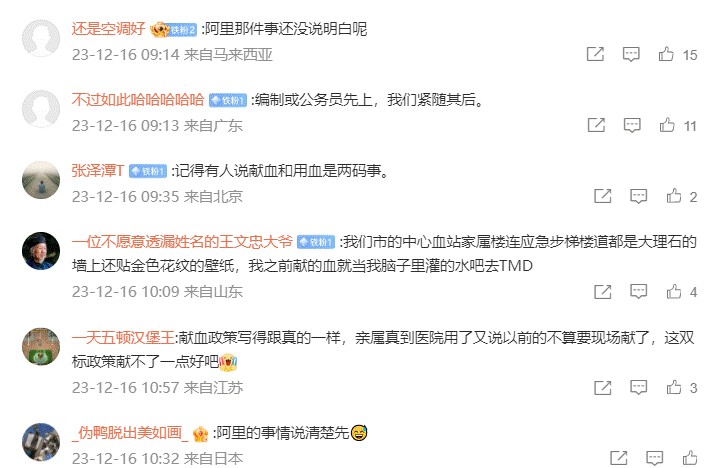Open 一位不愿意透漏姓名的王文忠大爷 username link

pyautogui.click(x=182, y=242)
